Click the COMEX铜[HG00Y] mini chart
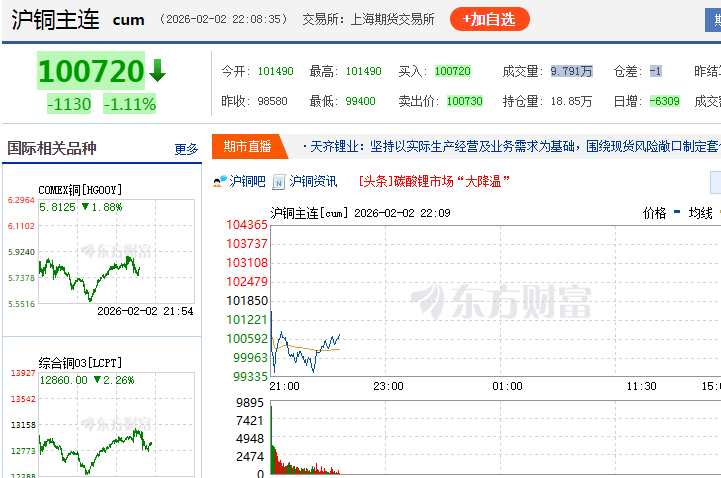Image resolution: width=721 pixels, height=478 pixels. [117, 252]
